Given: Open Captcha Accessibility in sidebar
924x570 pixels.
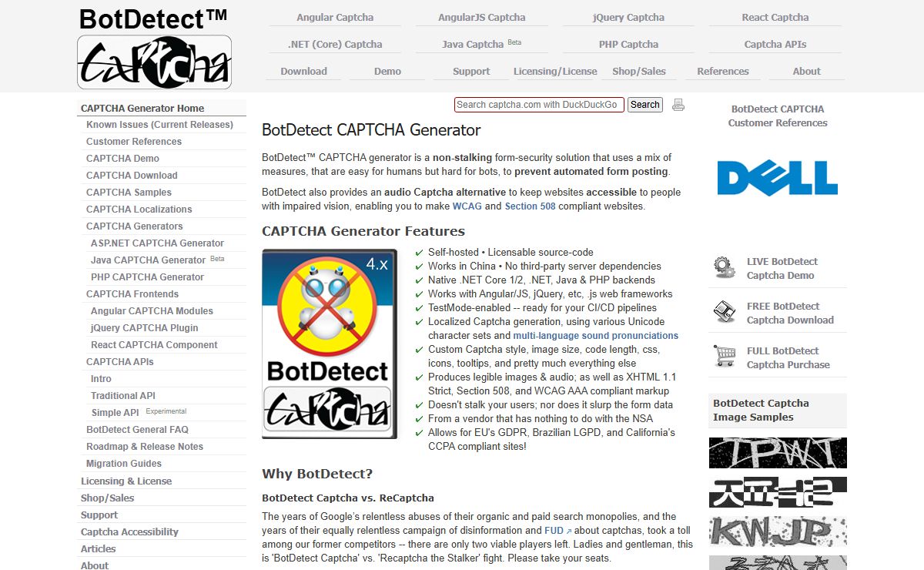Looking at the screenshot, I should point(129,532).
